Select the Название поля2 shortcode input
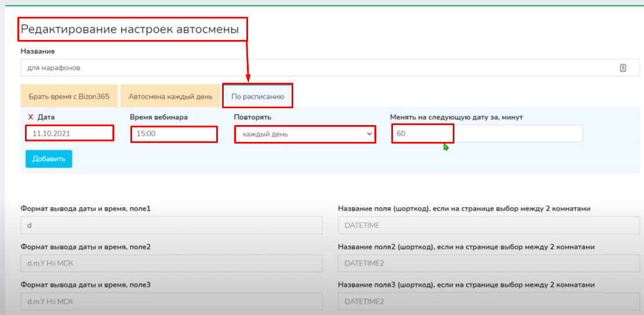Viewport: 644px width, 315px height. pos(488,263)
